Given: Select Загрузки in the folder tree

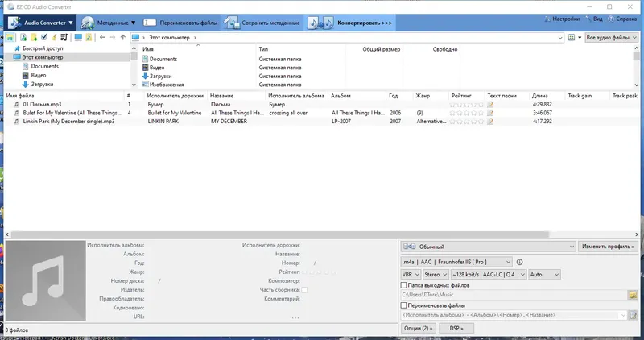Looking at the screenshot, I should [x=42, y=84].
